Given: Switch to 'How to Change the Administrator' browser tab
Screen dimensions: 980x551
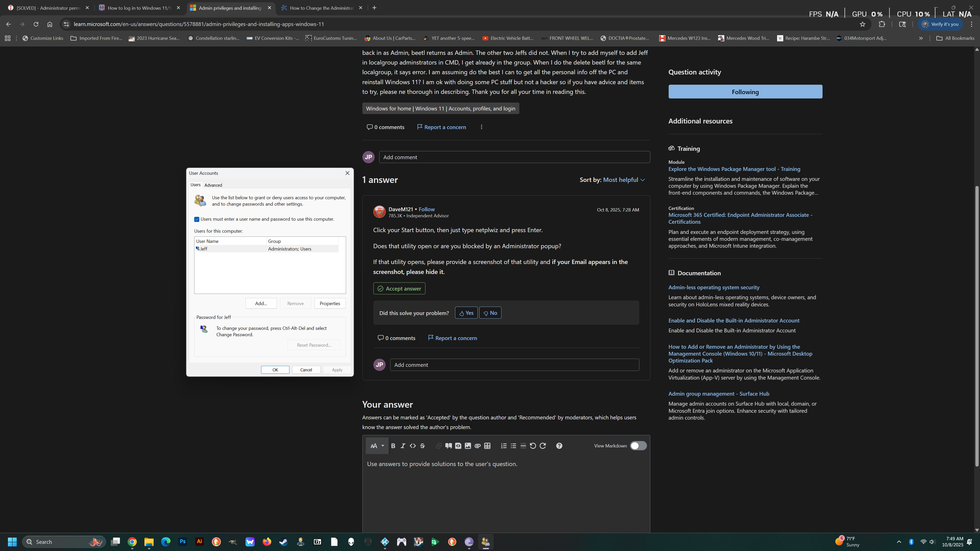Looking at the screenshot, I should (322, 8).
